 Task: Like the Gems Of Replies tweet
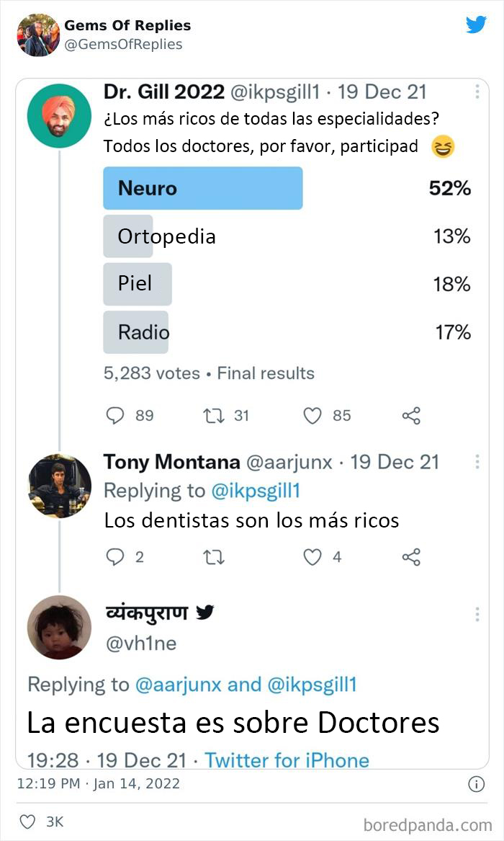(x=27, y=822)
